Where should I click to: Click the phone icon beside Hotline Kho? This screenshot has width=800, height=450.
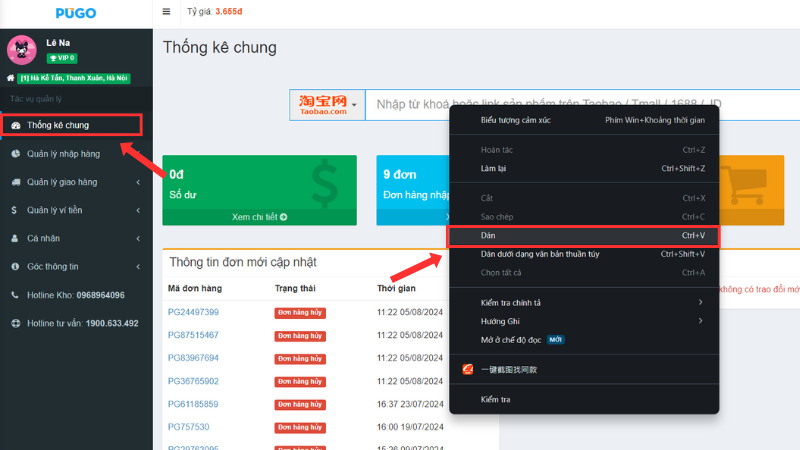pos(15,295)
